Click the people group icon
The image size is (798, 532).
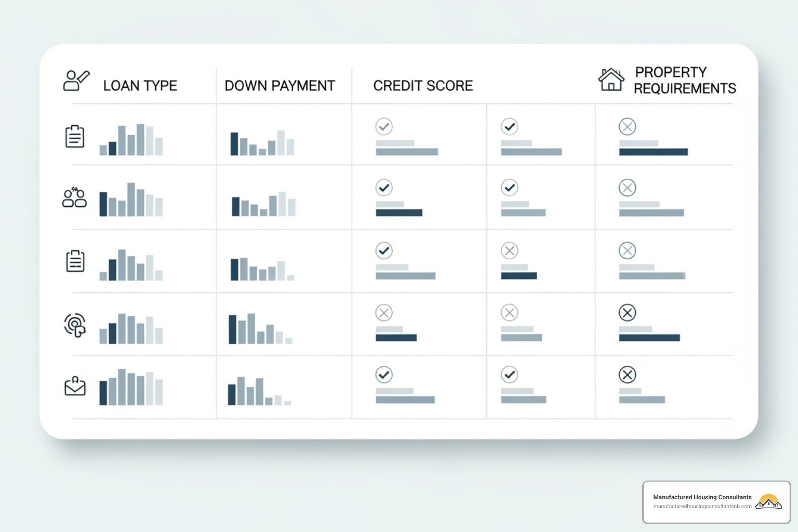click(x=74, y=197)
